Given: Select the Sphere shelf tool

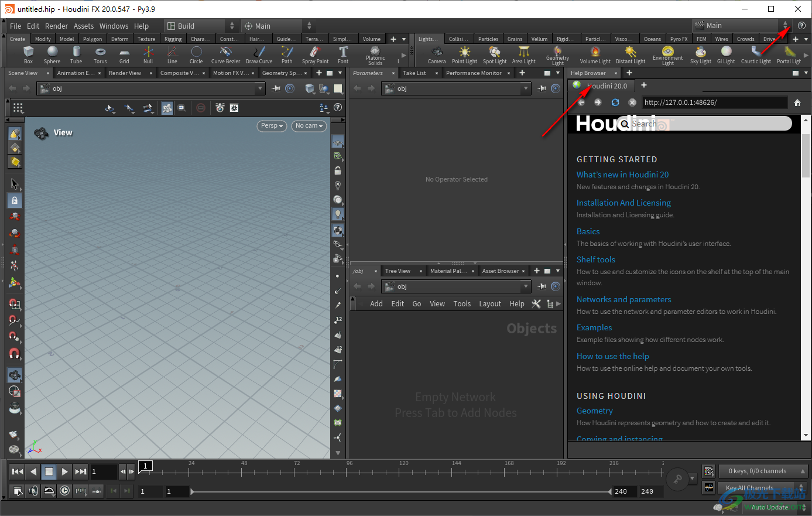Looking at the screenshot, I should (52, 55).
